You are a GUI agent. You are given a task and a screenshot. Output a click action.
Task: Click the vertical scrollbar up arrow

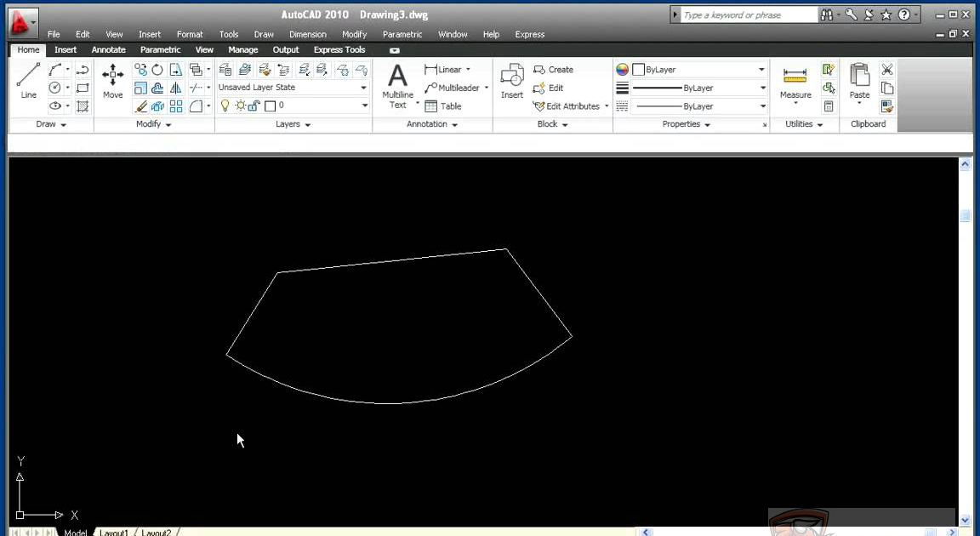965,164
